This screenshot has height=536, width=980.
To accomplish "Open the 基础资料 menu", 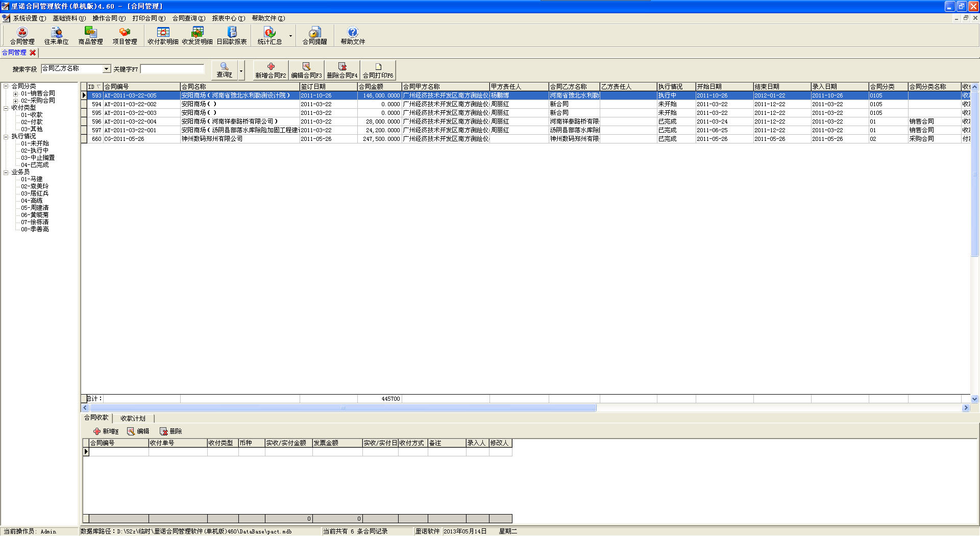I will tap(69, 18).
